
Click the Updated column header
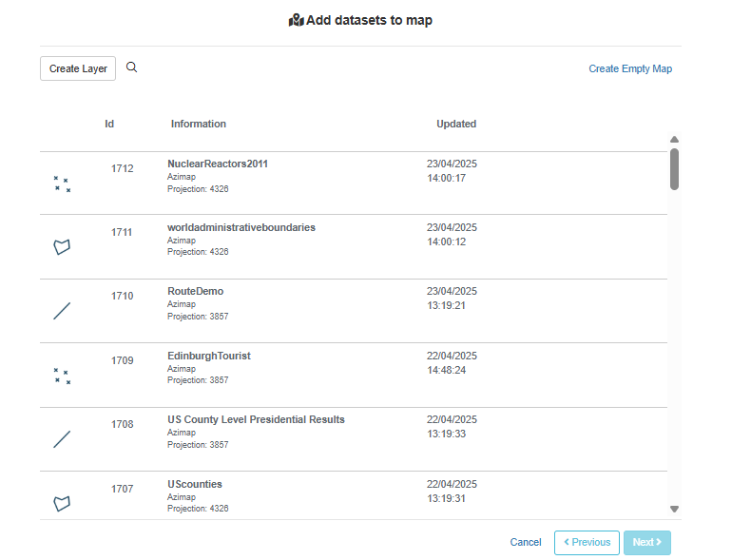click(456, 124)
